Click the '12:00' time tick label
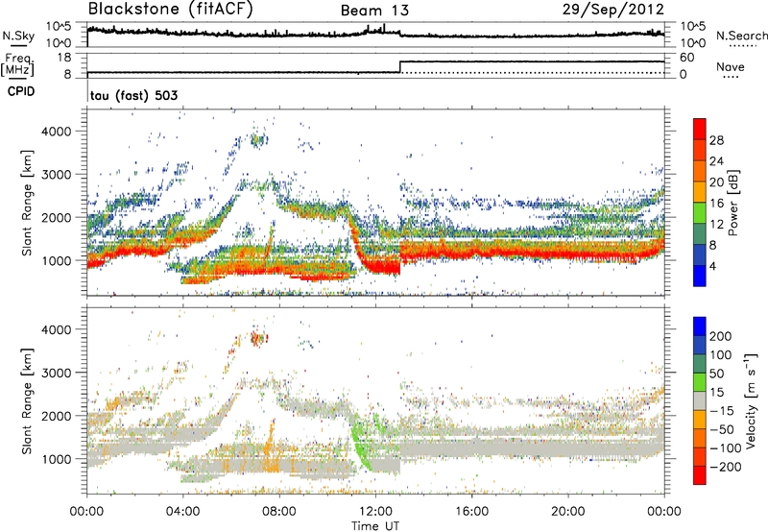This screenshot has height=532, width=768. [x=375, y=512]
